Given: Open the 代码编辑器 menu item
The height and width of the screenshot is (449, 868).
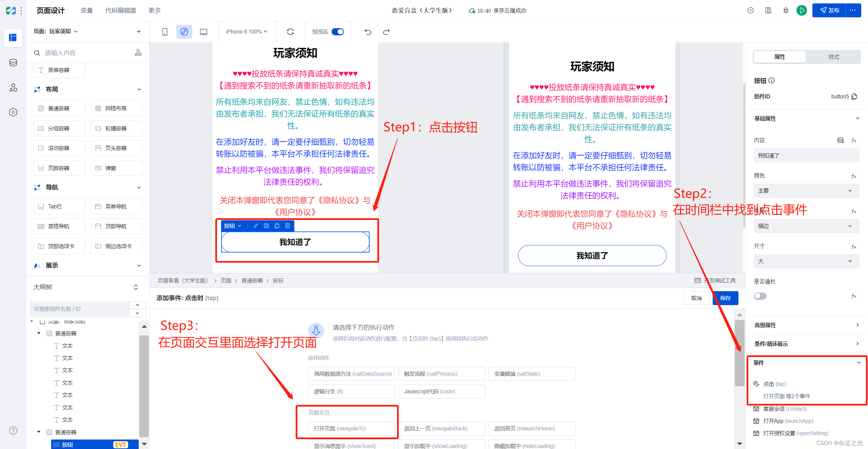Looking at the screenshot, I should pyautogui.click(x=121, y=11).
